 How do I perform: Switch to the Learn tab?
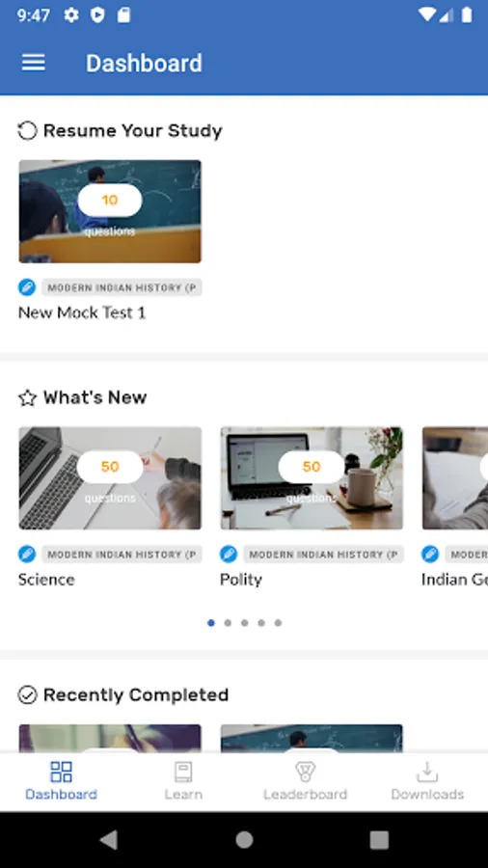click(x=183, y=781)
